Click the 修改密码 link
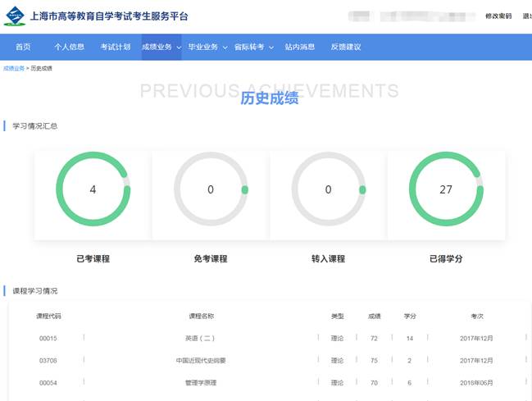 pyautogui.click(x=498, y=16)
